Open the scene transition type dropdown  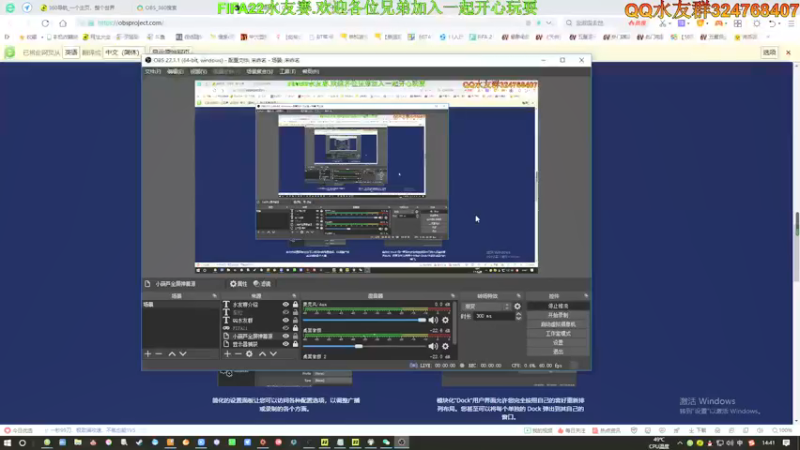(486, 306)
